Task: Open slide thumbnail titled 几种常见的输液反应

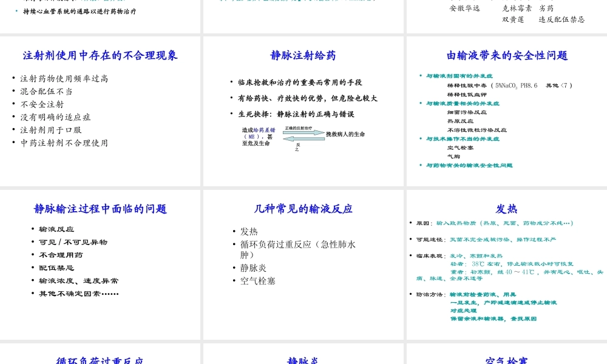Action: [x=303, y=265]
